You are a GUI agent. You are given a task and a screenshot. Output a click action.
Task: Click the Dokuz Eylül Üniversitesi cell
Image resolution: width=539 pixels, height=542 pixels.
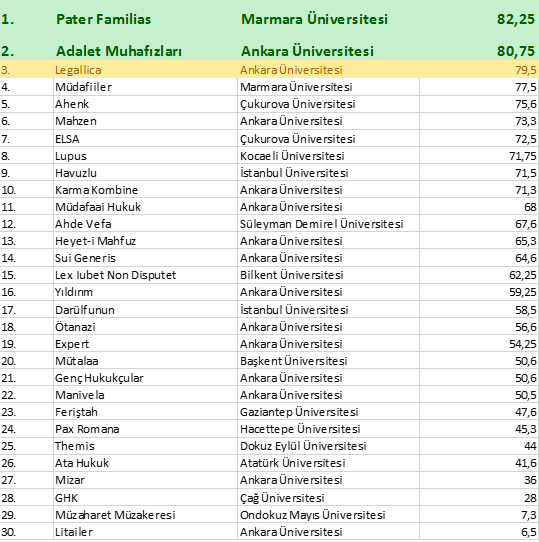pyautogui.click(x=328, y=446)
